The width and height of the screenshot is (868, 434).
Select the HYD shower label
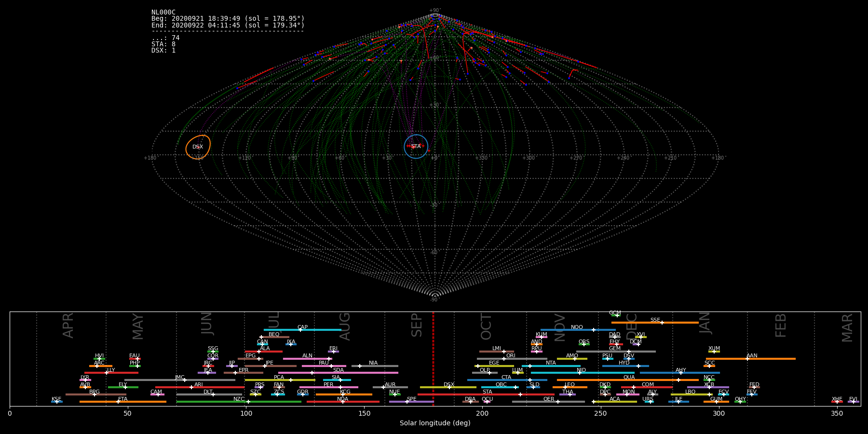pos(624,363)
